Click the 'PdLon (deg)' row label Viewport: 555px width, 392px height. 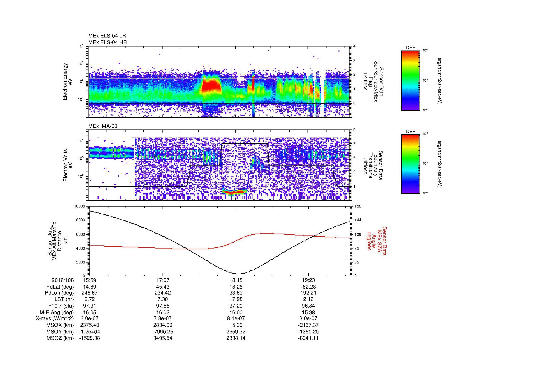click(x=59, y=293)
